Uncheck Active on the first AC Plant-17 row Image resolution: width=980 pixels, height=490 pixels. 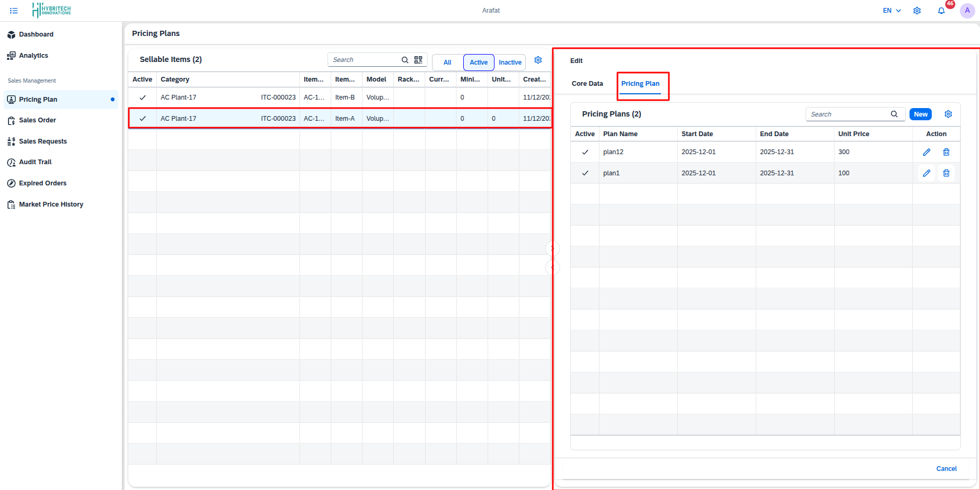(142, 97)
